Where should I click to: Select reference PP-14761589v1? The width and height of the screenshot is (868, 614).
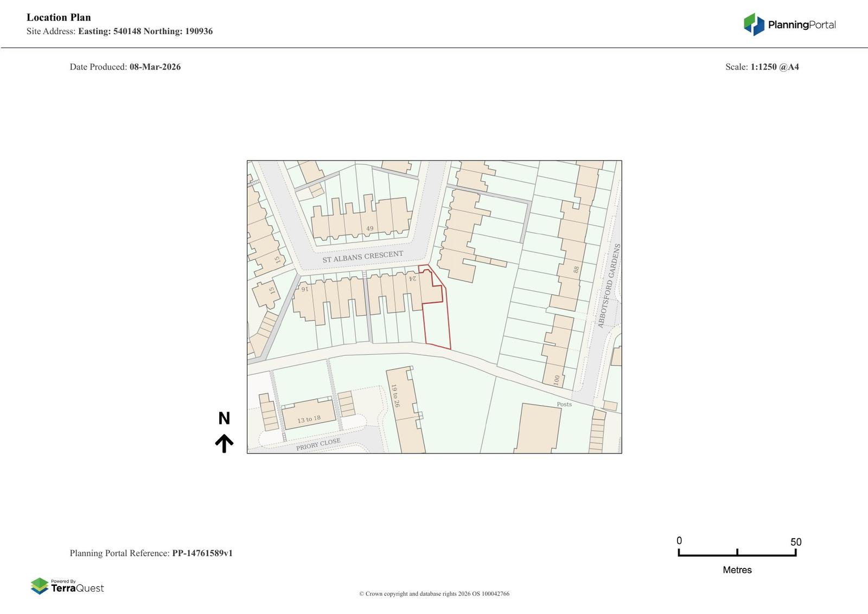(x=202, y=553)
